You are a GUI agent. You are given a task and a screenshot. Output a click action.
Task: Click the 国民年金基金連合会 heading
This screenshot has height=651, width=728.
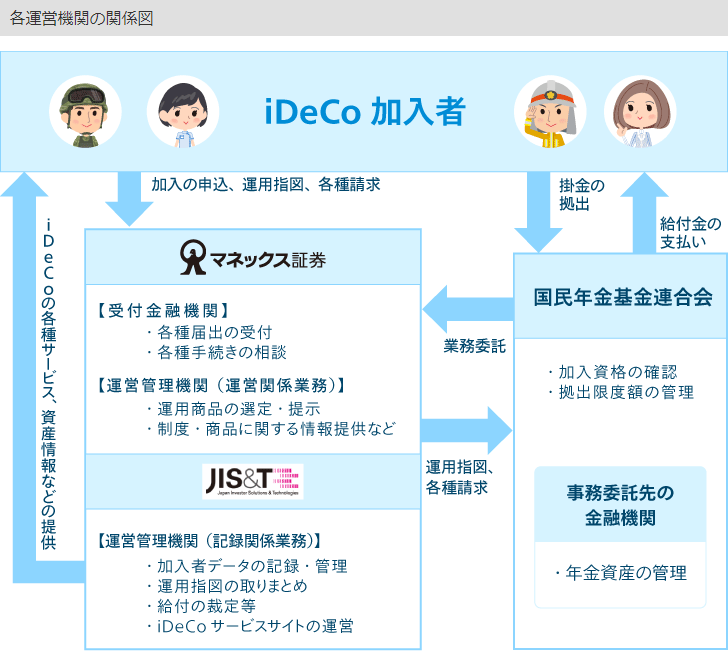[623, 297]
